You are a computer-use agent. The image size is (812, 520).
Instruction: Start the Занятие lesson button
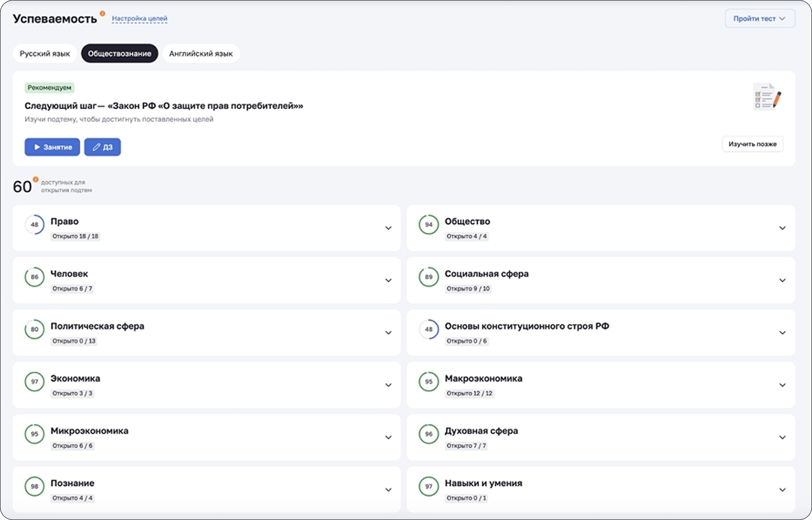click(53, 147)
